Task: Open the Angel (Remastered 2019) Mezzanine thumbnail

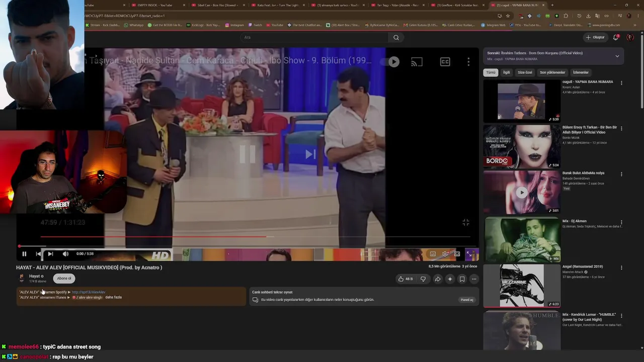Action: coord(522,286)
